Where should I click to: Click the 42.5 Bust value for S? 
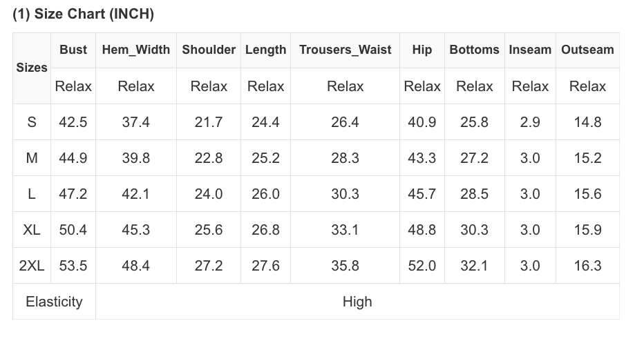73,122
